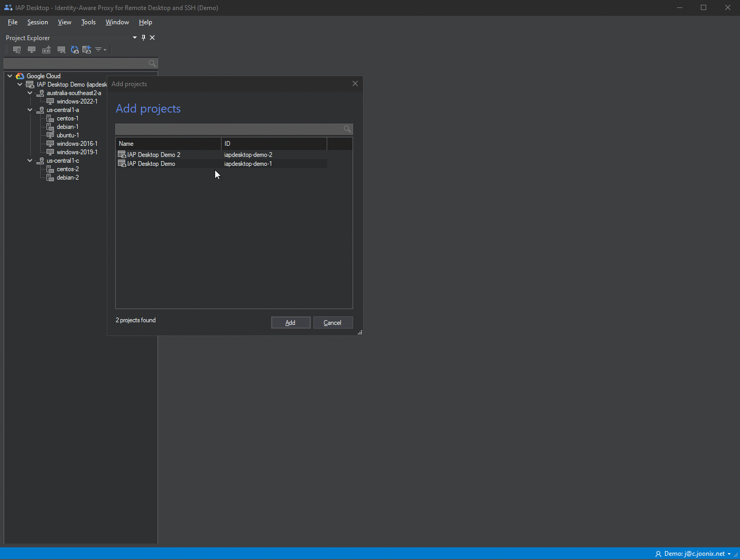Open the account dropdown in the status bar

point(729,554)
